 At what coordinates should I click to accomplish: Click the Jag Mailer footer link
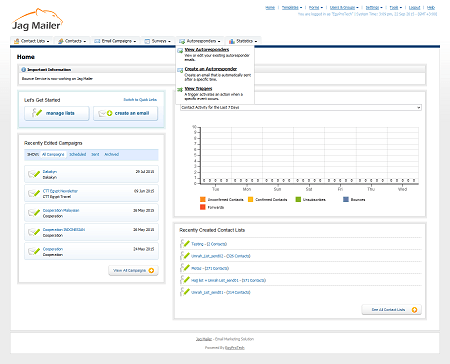point(204,339)
